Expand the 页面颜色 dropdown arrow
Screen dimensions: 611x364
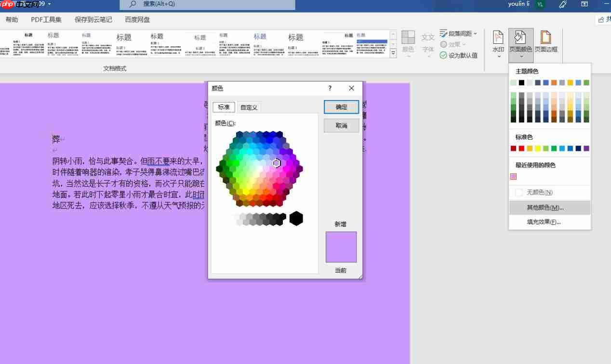point(521,56)
